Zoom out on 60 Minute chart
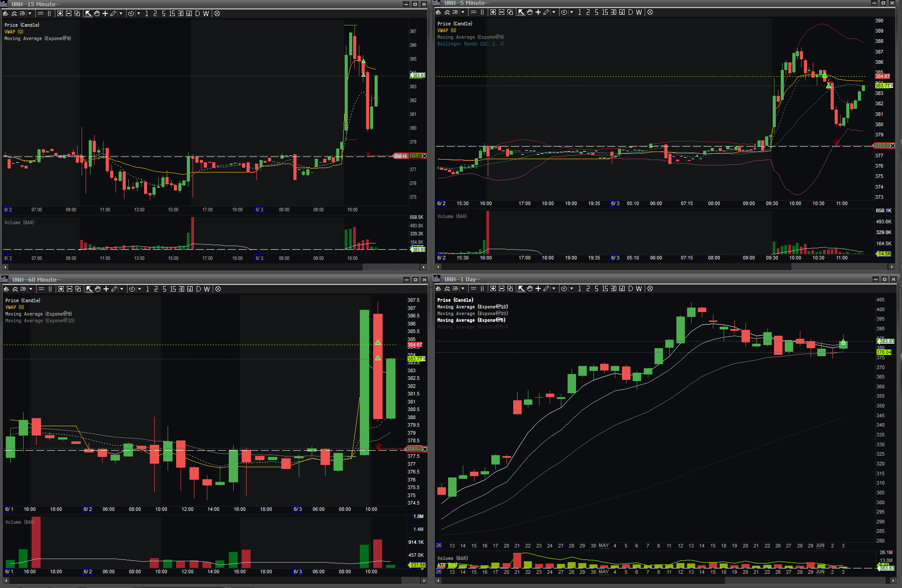The height and width of the screenshot is (588, 902). click(x=70, y=289)
